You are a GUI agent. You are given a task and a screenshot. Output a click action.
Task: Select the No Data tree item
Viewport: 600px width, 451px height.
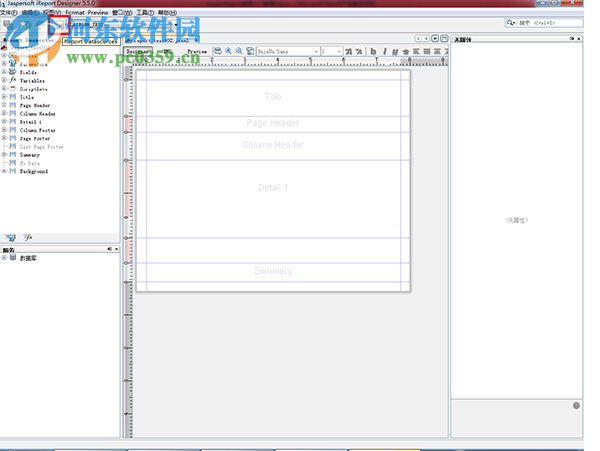[x=29, y=163]
